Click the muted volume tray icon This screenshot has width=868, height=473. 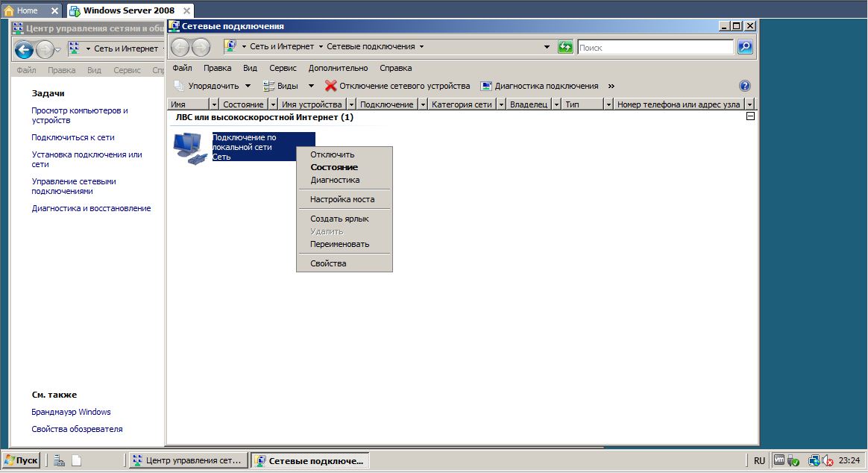pos(828,460)
